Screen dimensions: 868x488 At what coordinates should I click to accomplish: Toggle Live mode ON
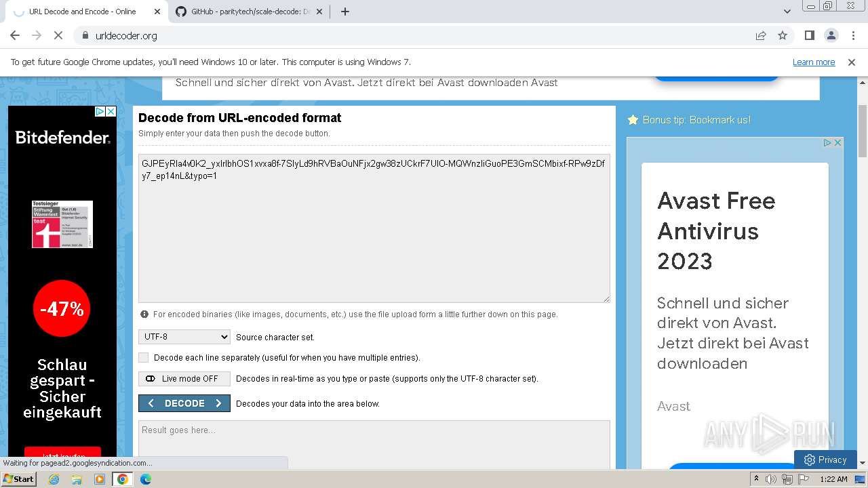click(x=184, y=379)
